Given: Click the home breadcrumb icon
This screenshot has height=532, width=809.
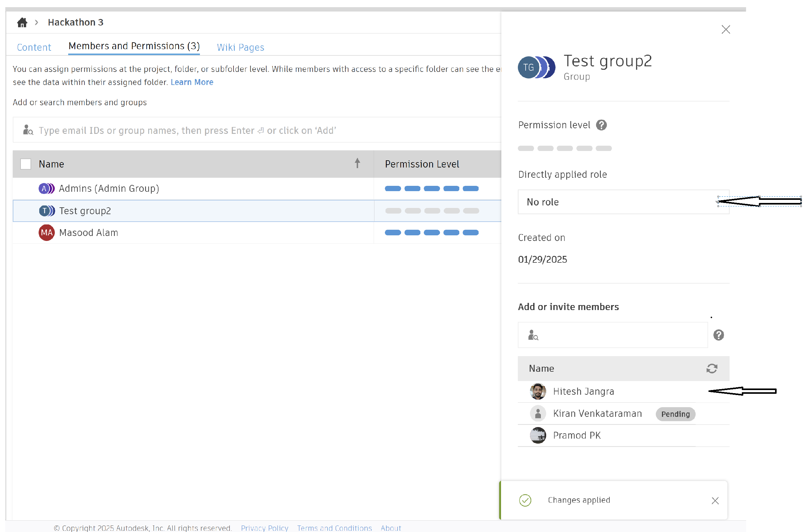Looking at the screenshot, I should click(x=22, y=22).
